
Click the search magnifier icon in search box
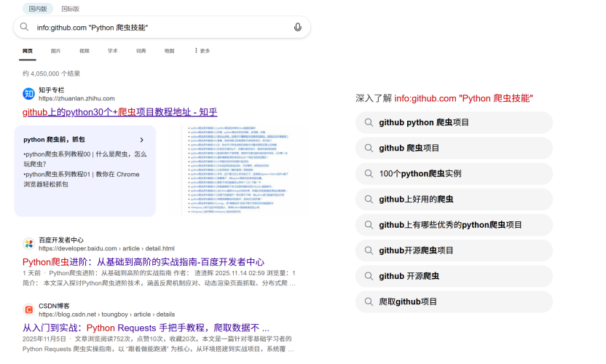(24, 27)
